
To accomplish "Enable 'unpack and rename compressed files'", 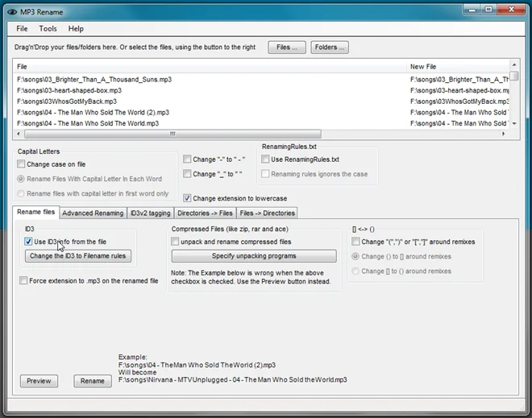I will (x=175, y=242).
